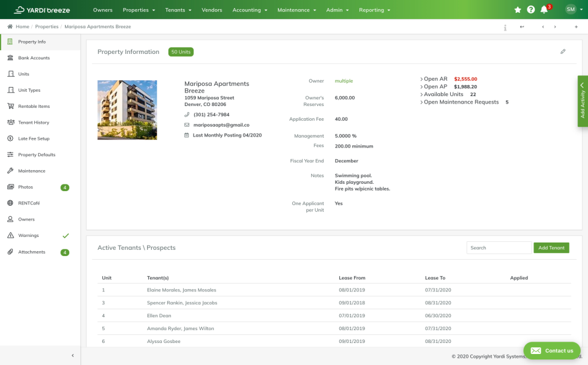
Task: Click the Contact us button
Action: click(x=552, y=351)
